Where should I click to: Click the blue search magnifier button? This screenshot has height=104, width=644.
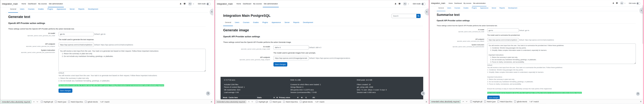click(x=418, y=16)
